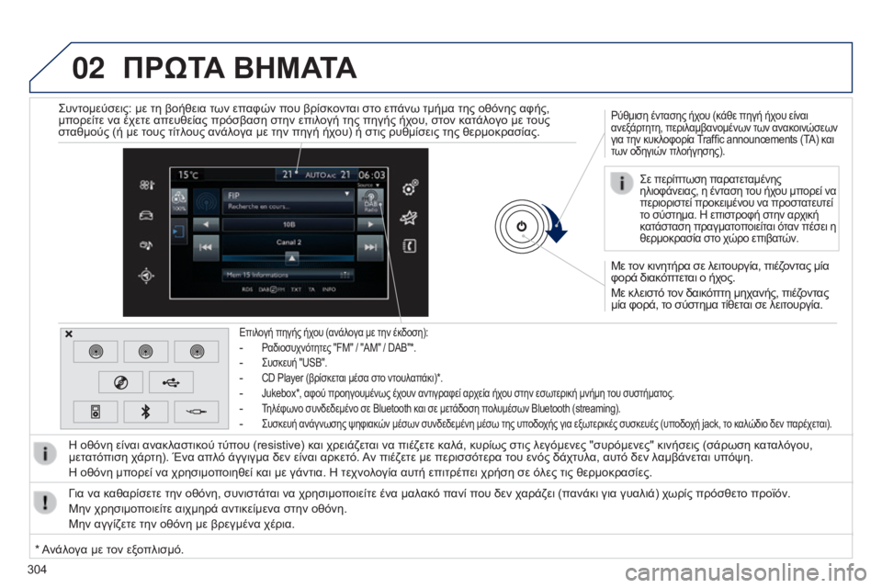Open the navigation compass icon

(146, 275)
